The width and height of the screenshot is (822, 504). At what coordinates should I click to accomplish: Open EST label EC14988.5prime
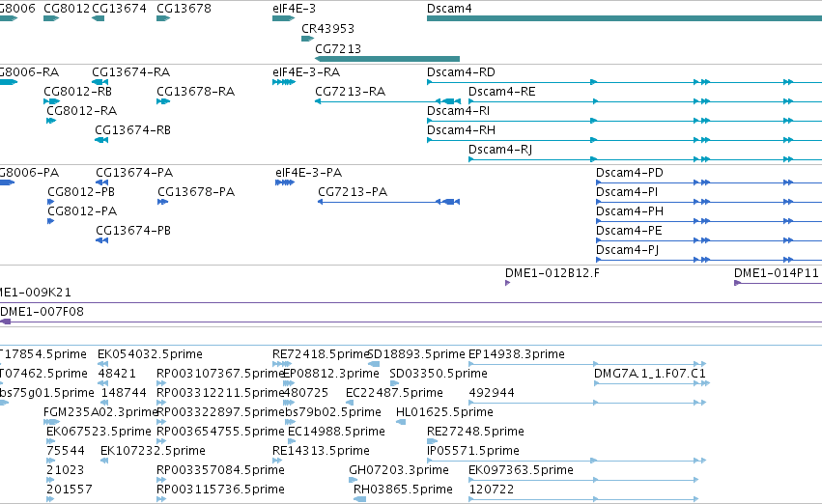click(336, 432)
